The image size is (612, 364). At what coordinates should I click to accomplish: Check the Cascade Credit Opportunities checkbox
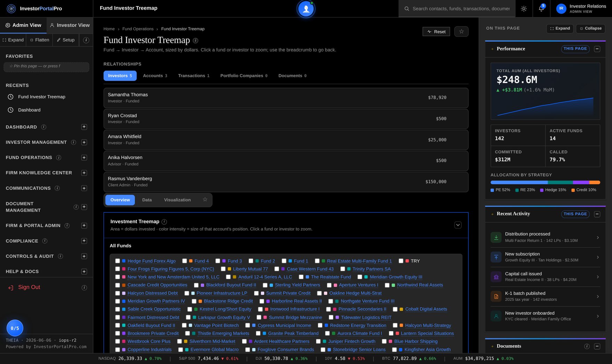coord(118,285)
